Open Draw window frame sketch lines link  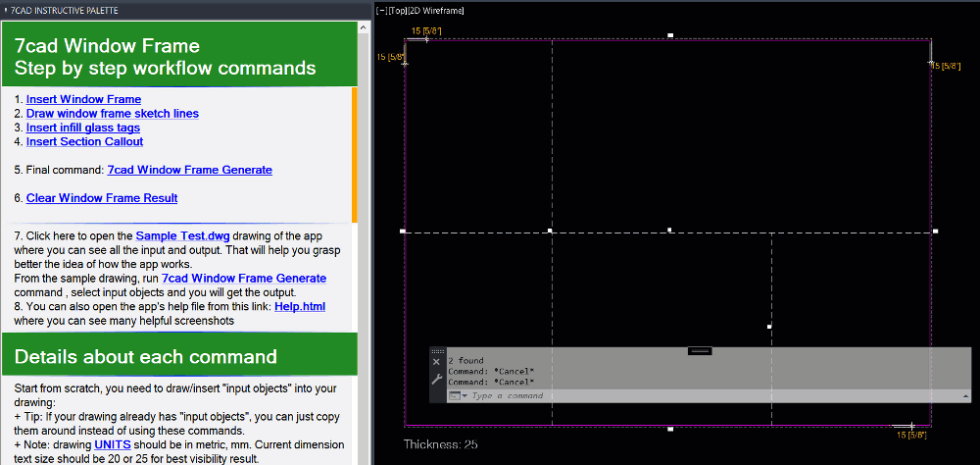113,113
